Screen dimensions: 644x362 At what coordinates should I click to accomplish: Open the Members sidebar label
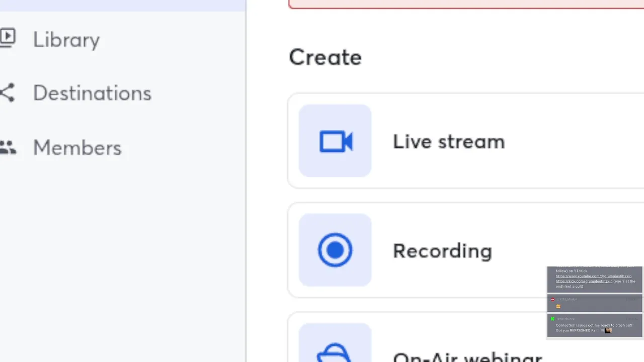pos(77,148)
